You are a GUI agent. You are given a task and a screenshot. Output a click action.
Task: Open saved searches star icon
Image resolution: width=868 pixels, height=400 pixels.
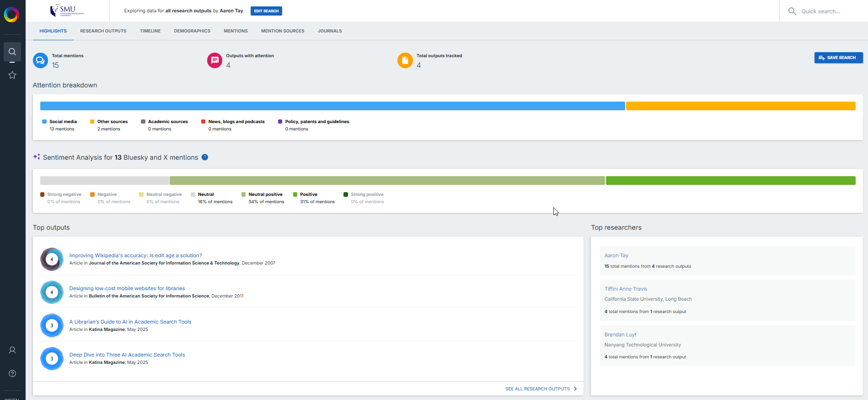tap(12, 75)
